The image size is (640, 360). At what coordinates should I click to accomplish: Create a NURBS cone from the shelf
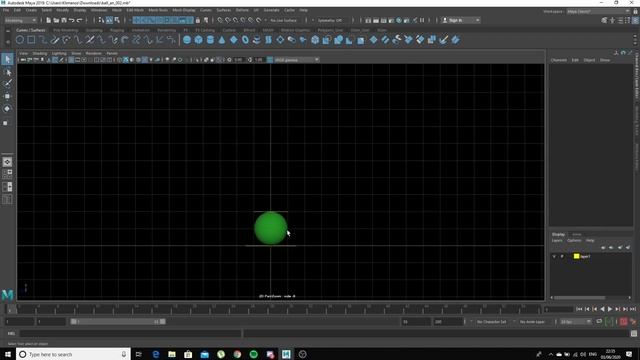coord(222,40)
